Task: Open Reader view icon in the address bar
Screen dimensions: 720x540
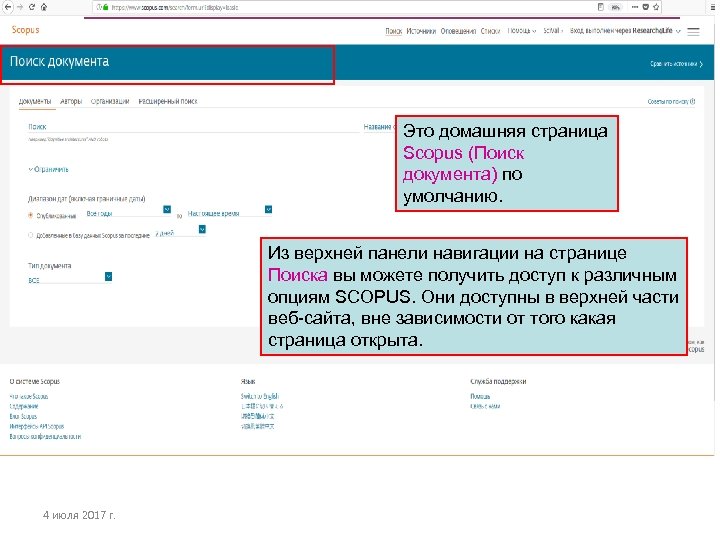Action: (x=601, y=7)
